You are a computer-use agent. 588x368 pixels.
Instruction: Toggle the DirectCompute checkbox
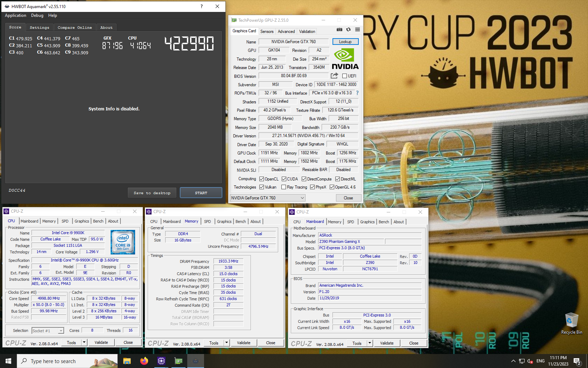click(x=304, y=179)
